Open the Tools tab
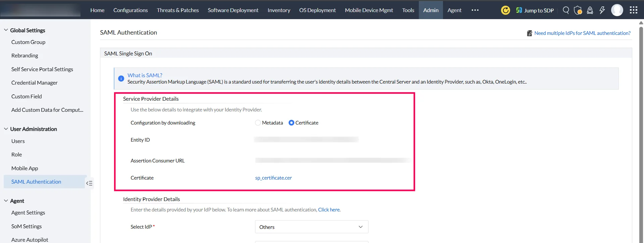Viewport: 644px width, 243px height. pyautogui.click(x=408, y=10)
